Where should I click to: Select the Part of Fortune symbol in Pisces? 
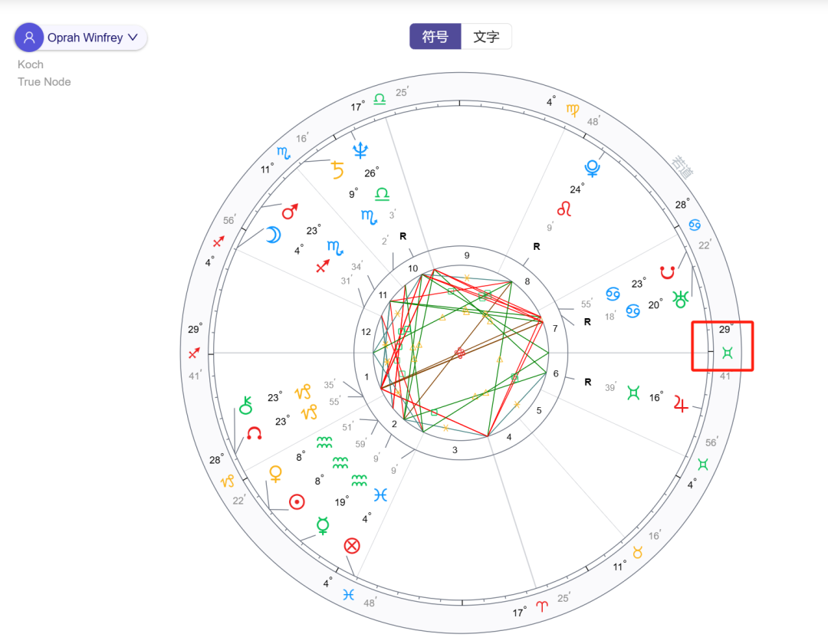pyautogui.click(x=352, y=545)
